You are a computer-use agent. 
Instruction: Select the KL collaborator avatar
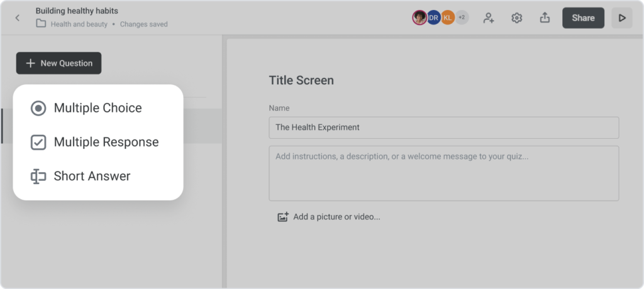tap(448, 18)
